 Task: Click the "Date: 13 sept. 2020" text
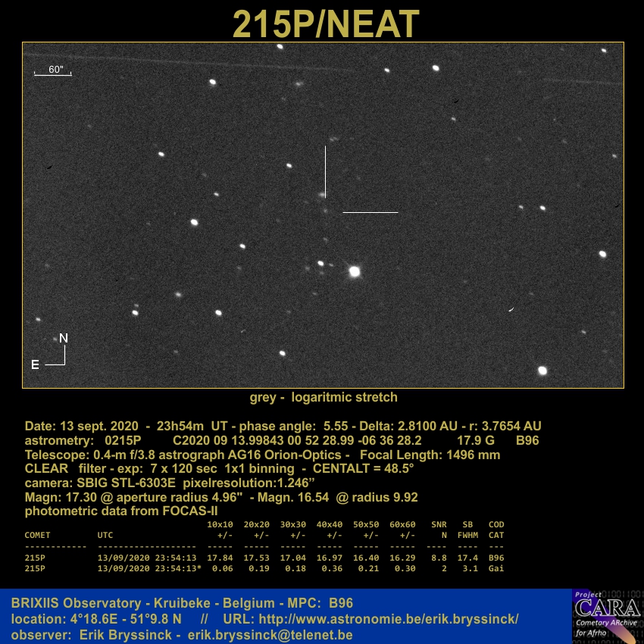81,426
